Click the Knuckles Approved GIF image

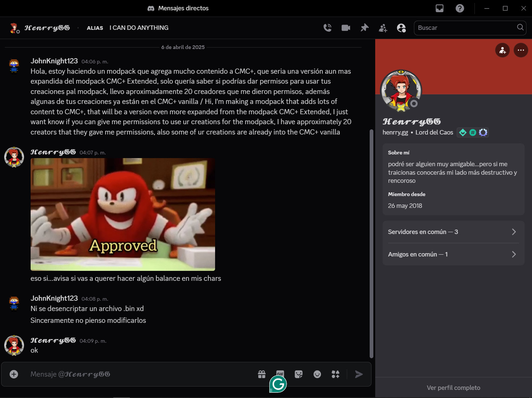click(122, 214)
